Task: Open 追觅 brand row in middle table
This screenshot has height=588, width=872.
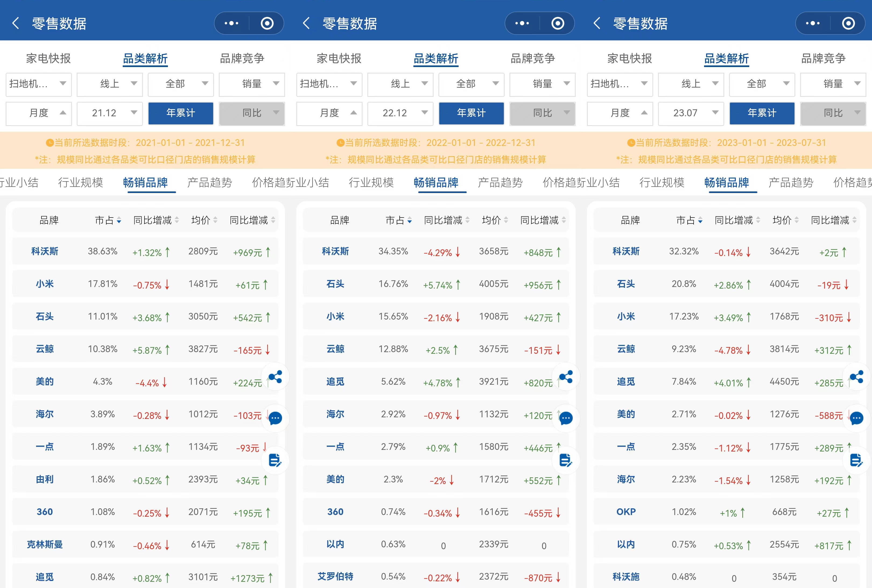Action: pos(335,382)
